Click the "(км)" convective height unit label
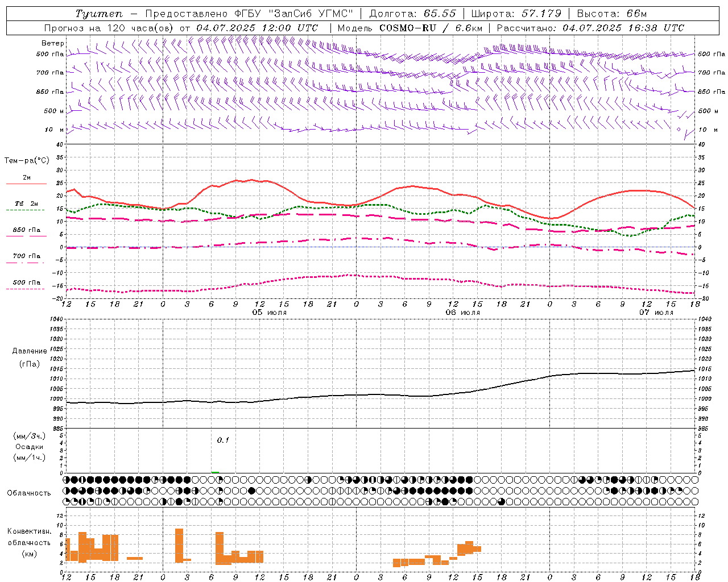Screen dimensions: 728x582 click(30, 554)
